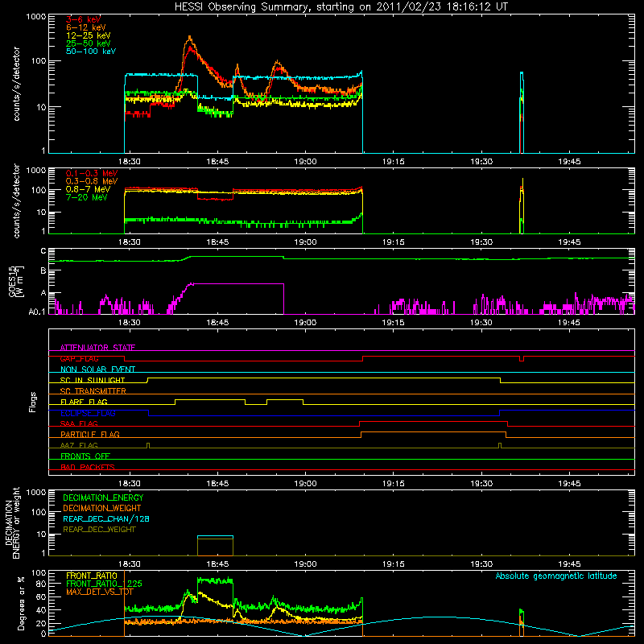Screen dimensions: 644x644
Task: Click the first yellow FLARE_FLAG raised segment
Action: [x=210, y=399]
